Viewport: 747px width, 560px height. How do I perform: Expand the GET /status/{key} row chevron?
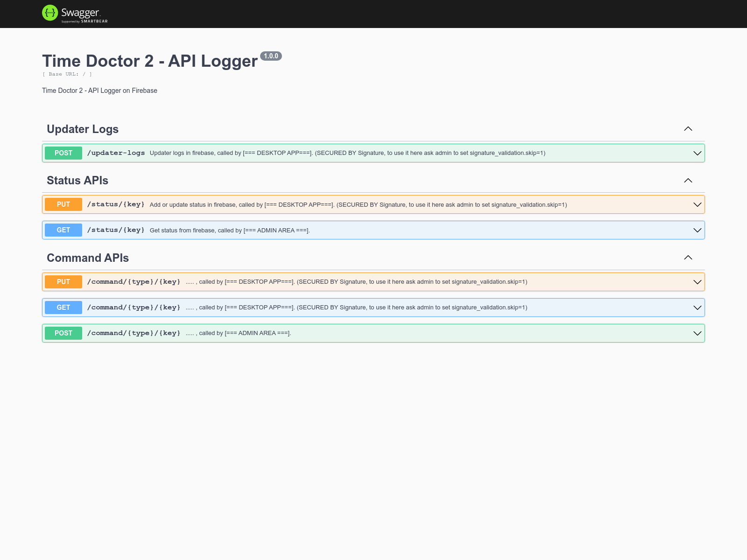pyautogui.click(x=698, y=230)
